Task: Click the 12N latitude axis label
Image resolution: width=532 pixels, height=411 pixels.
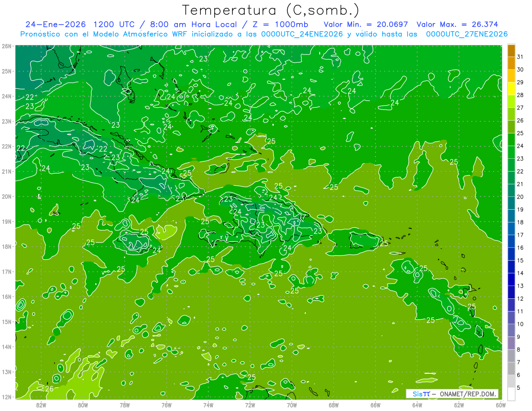Action: click(x=7, y=396)
